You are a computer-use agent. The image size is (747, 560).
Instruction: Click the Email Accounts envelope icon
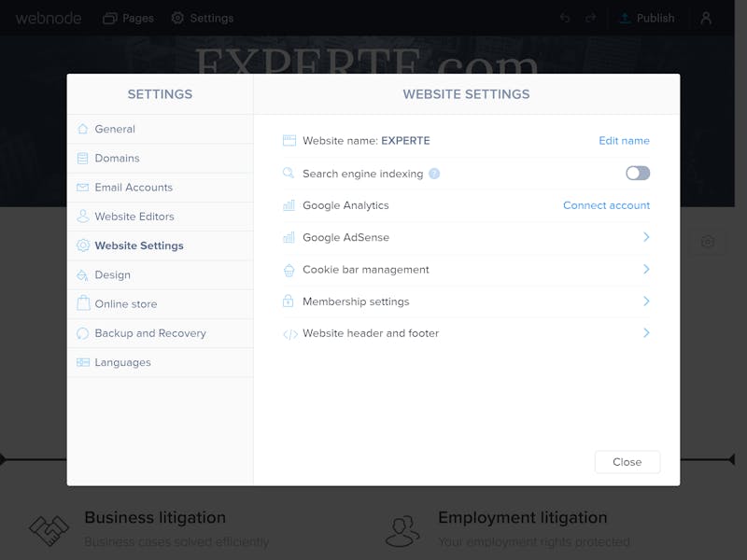click(x=83, y=188)
